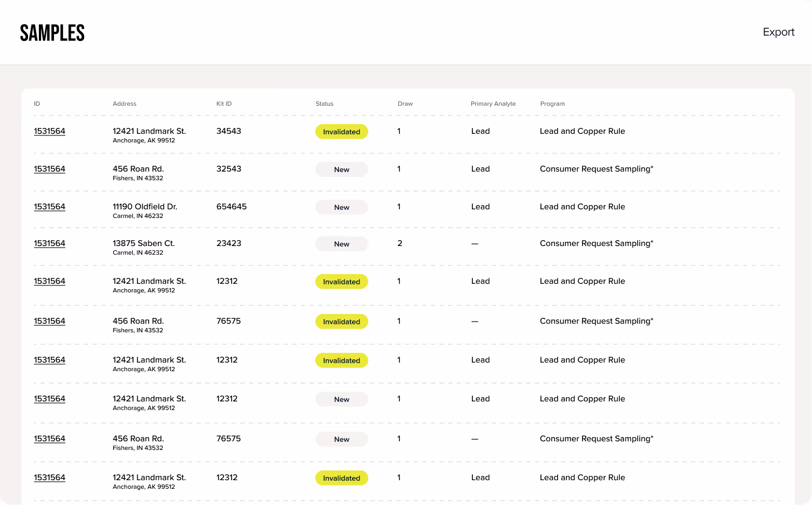Image resolution: width=812 pixels, height=505 pixels.
Task: Sort by the Draw column header
Action: coord(405,104)
